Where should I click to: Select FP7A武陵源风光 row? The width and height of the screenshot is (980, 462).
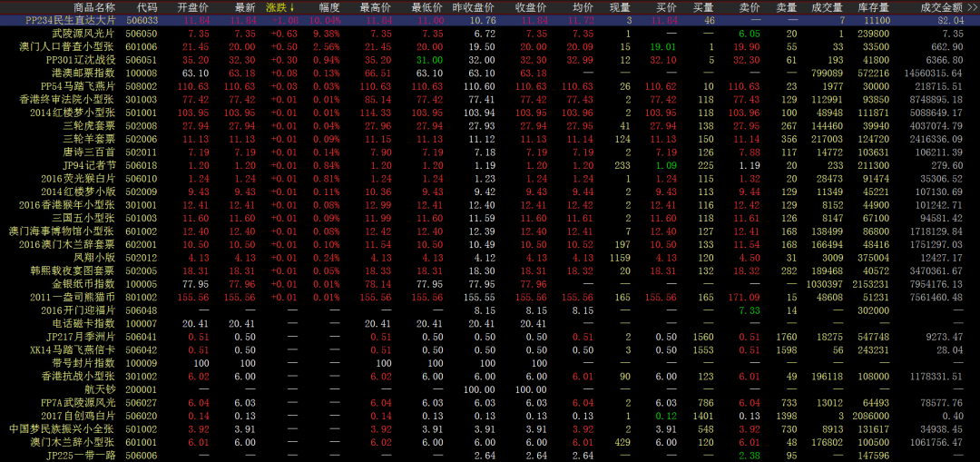tap(490, 403)
